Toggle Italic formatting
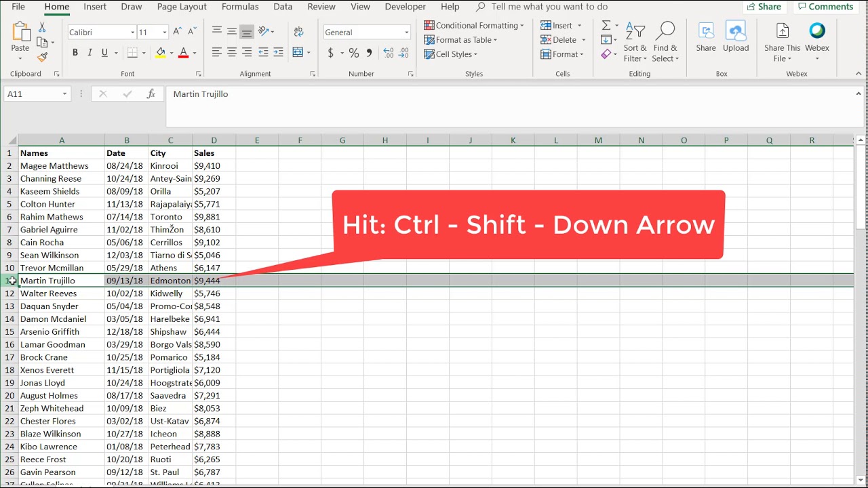Viewport: 868px width, 488px height. (90, 53)
